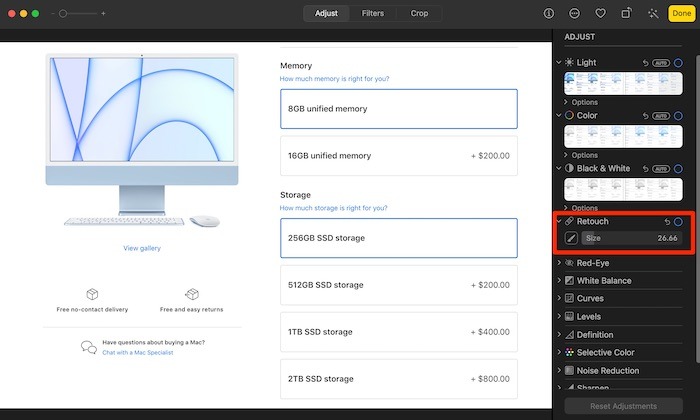Toggle the Black & White adjustment circle

pos(679,168)
